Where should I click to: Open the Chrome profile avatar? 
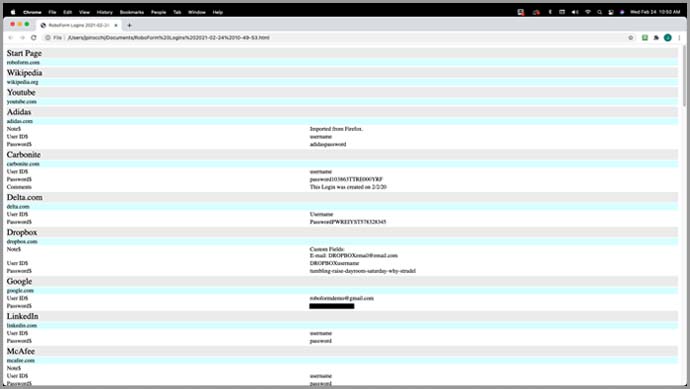[x=668, y=38]
